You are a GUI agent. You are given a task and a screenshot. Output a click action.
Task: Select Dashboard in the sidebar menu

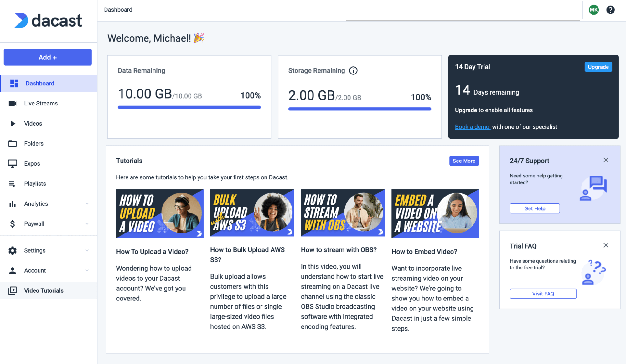point(40,84)
